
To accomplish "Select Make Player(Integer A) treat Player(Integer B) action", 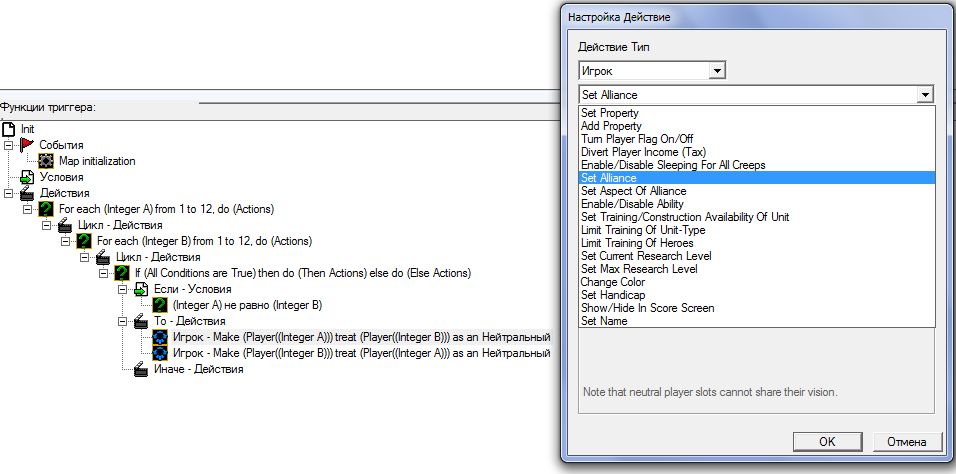I will click(x=362, y=337).
